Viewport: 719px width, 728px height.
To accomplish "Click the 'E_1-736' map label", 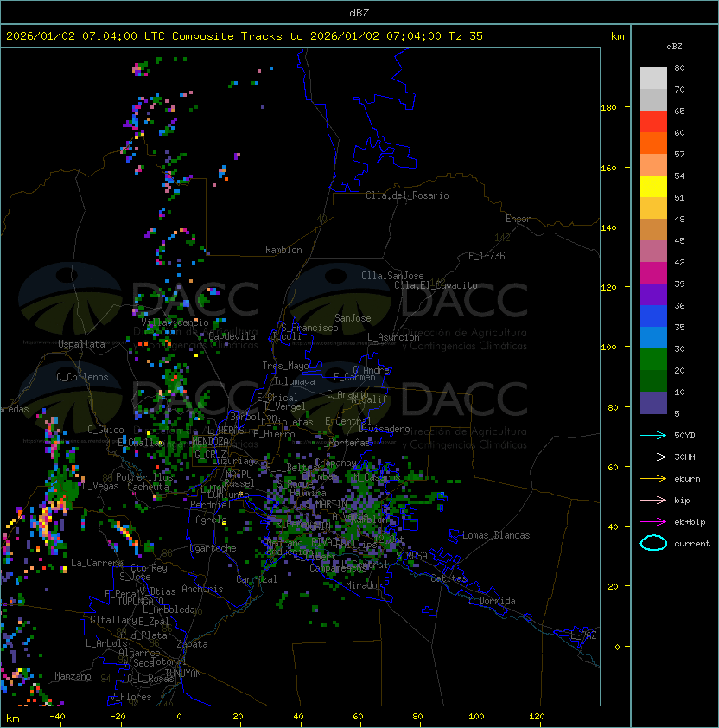I will pos(487,256).
